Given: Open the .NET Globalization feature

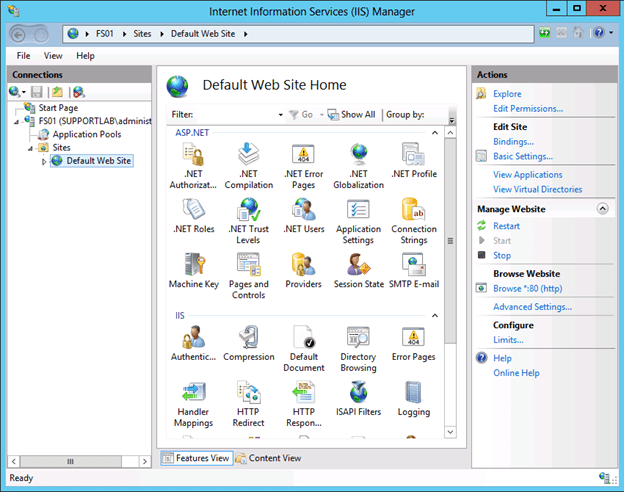Looking at the screenshot, I should 359,166.
